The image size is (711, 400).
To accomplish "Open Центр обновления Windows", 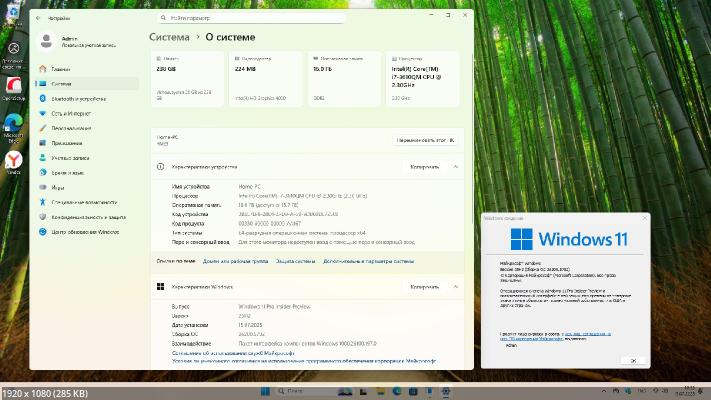I will 86,232.
